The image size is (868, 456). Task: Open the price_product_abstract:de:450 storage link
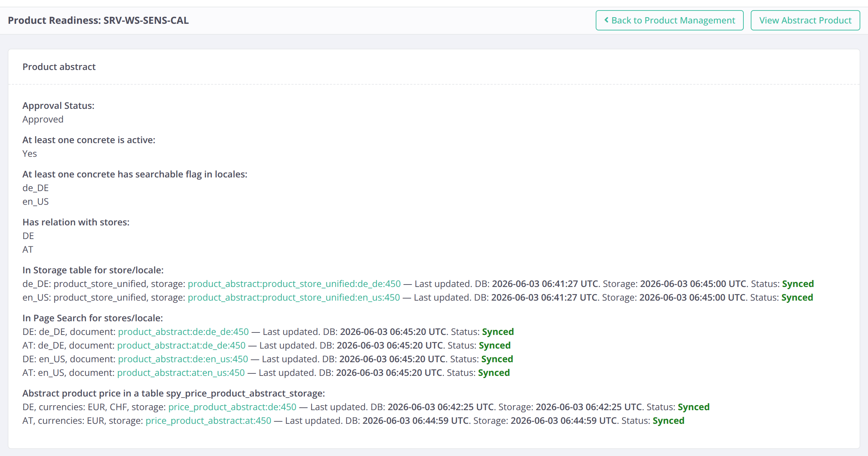232,407
